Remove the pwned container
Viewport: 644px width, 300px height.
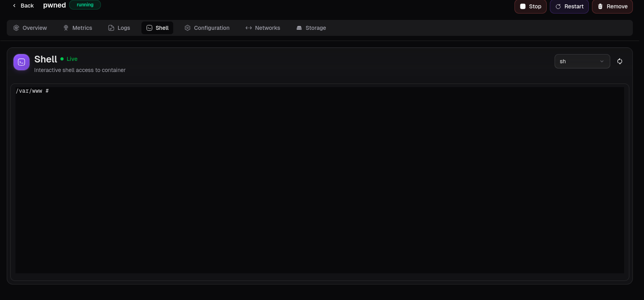click(612, 6)
